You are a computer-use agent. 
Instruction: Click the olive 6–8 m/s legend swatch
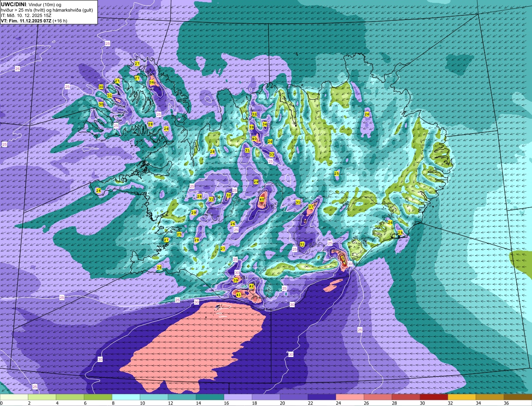click(x=98, y=397)
